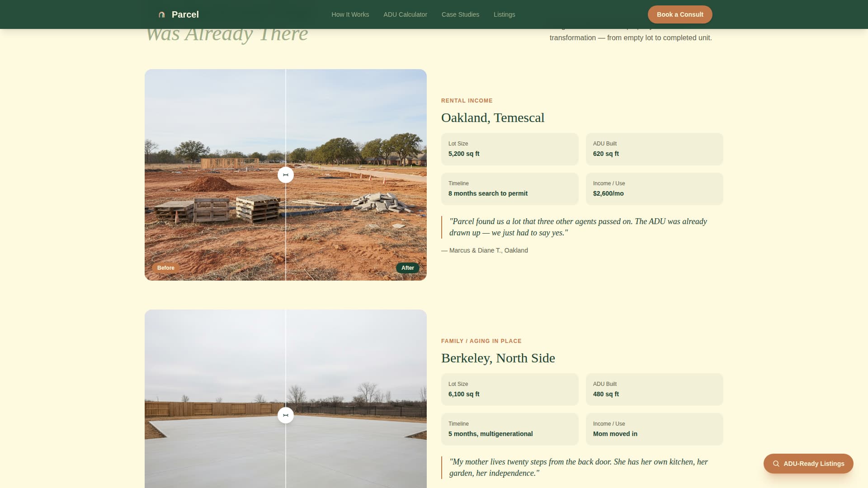This screenshot has width=868, height=488.
Task: Click the After label on Oakland photo
Action: point(407,268)
